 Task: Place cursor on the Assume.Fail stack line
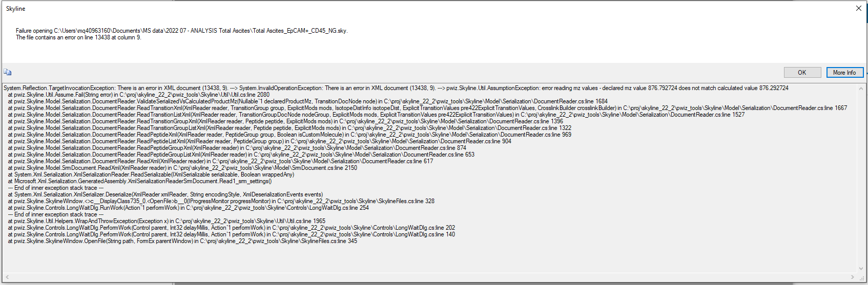click(x=138, y=95)
